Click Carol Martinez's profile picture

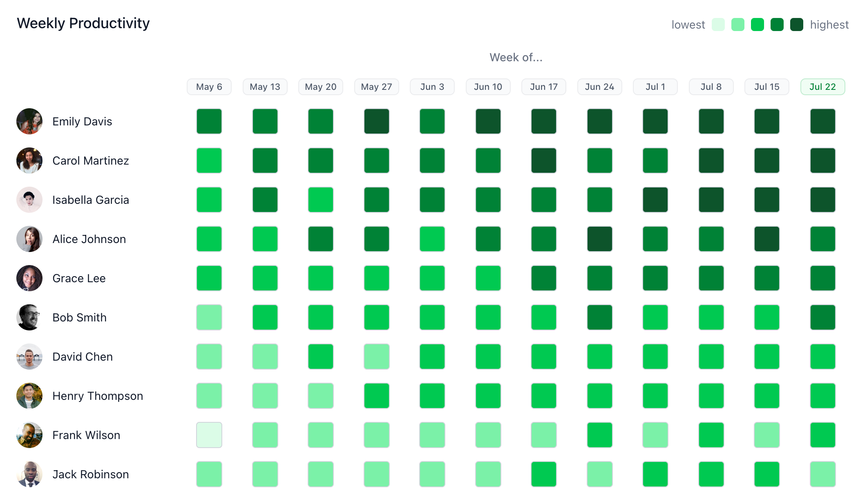[29, 161]
